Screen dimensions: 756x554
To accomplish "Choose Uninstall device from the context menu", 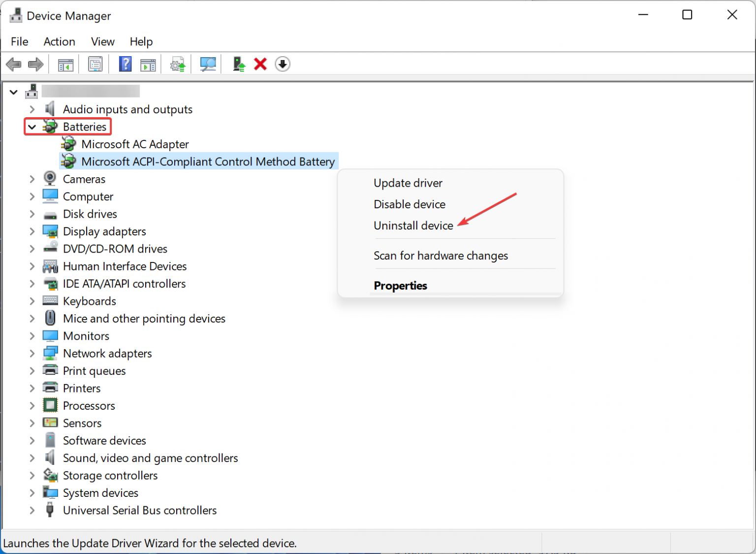I will tap(413, 225).
